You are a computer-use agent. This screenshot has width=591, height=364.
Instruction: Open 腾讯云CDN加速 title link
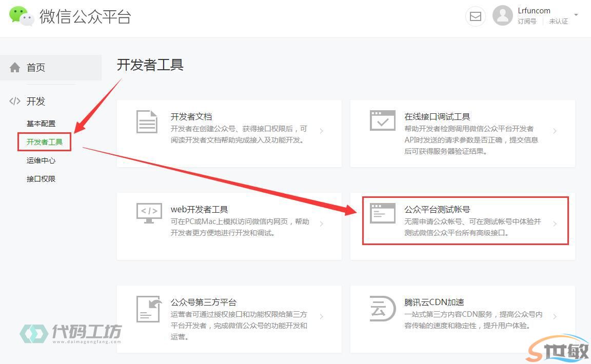pyautogui.click(x=434, y=302)
